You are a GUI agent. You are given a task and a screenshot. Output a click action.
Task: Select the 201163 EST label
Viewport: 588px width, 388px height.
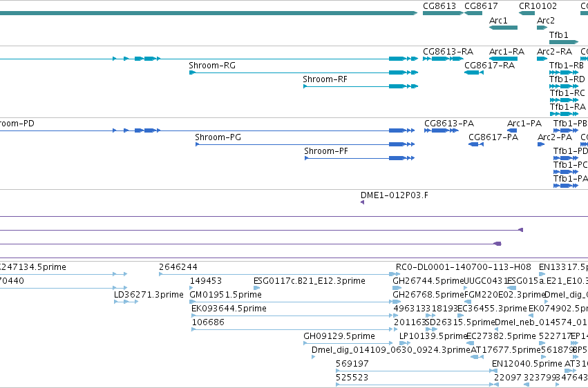pos(410,322)
